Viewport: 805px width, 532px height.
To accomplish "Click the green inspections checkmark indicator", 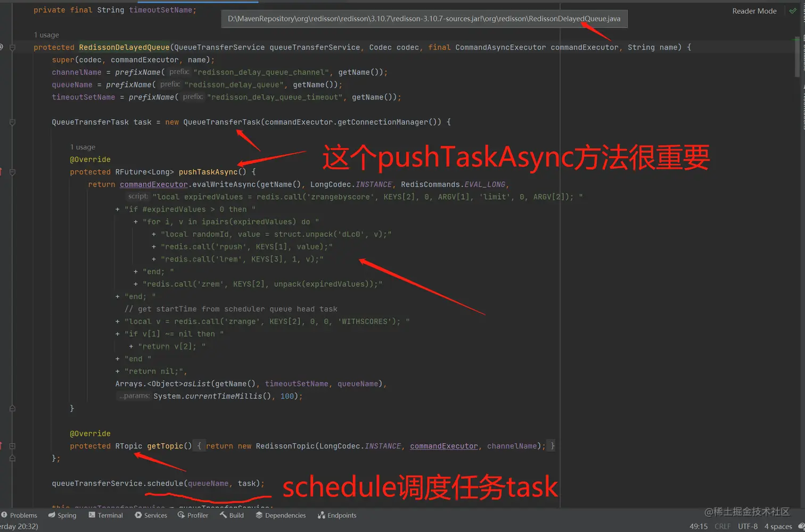I will 793,11.
